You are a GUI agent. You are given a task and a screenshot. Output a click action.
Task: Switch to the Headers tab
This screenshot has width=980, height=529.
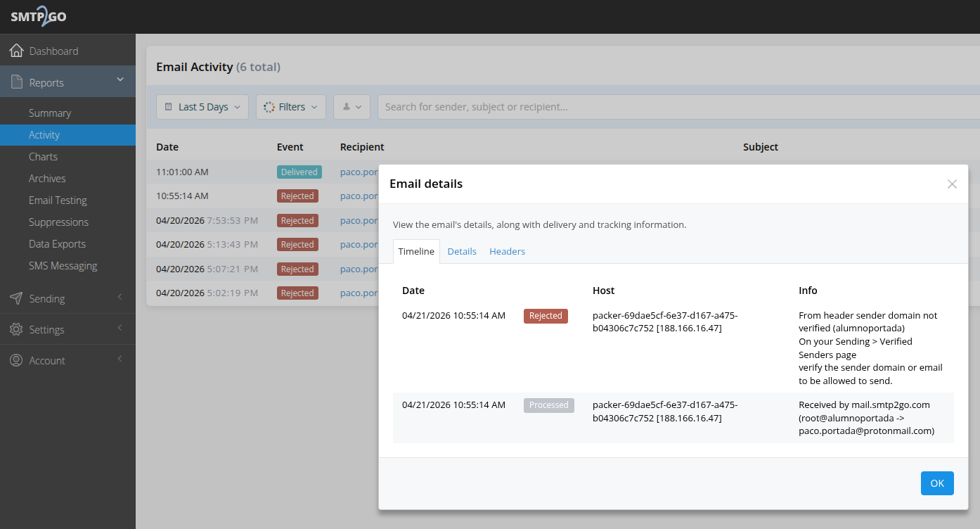pyautogui.click(x=507, y=251)
